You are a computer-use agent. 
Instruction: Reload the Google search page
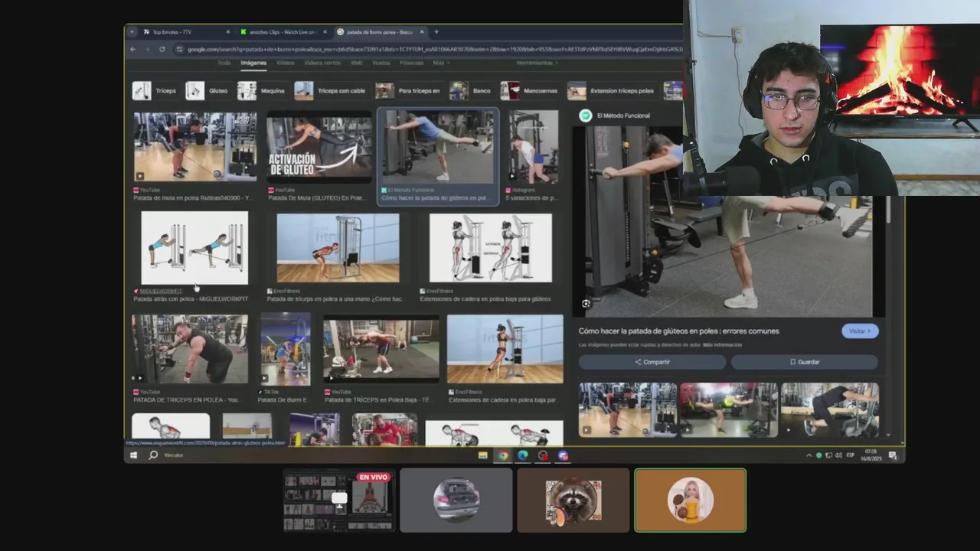click(x=162, y=49)
